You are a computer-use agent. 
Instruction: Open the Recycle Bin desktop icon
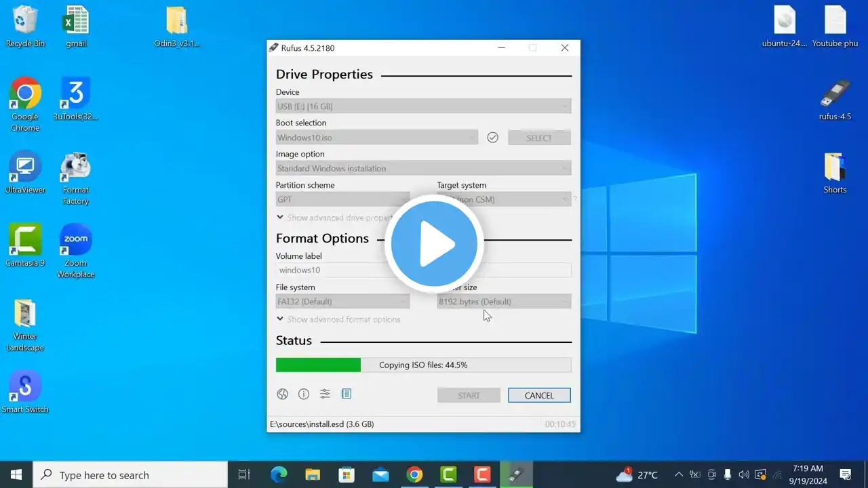click(25, 27)
